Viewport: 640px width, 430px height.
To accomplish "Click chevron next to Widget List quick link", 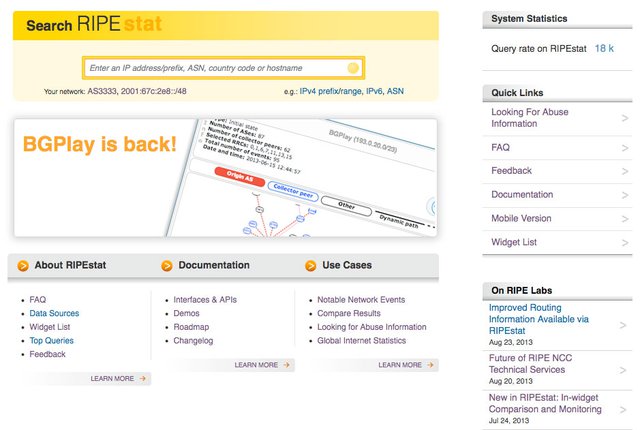I will [624, 243].
